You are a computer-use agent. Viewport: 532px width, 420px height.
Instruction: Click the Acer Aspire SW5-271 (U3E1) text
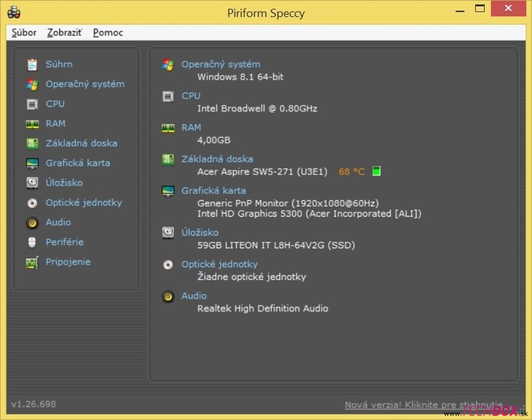(262, 172)
